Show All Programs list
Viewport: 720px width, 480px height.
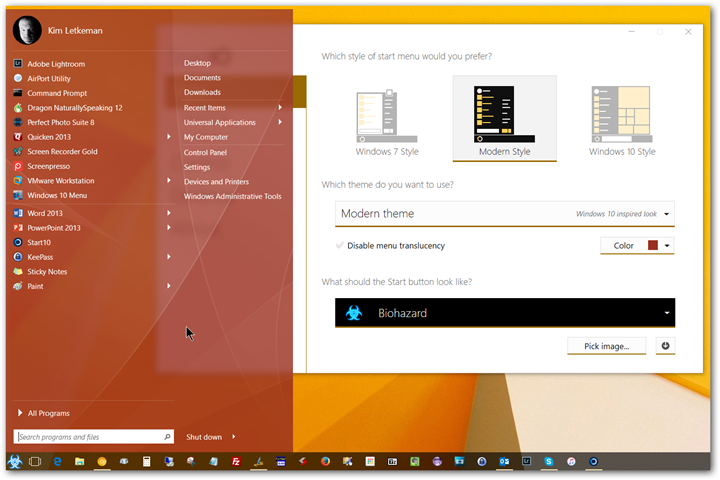tap(44, 413)
